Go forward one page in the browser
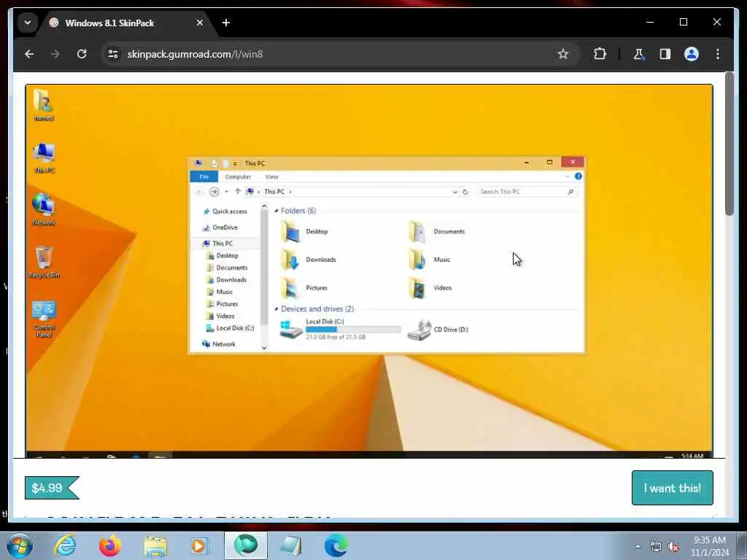The image size is (747, 560). tap(55, 54)
